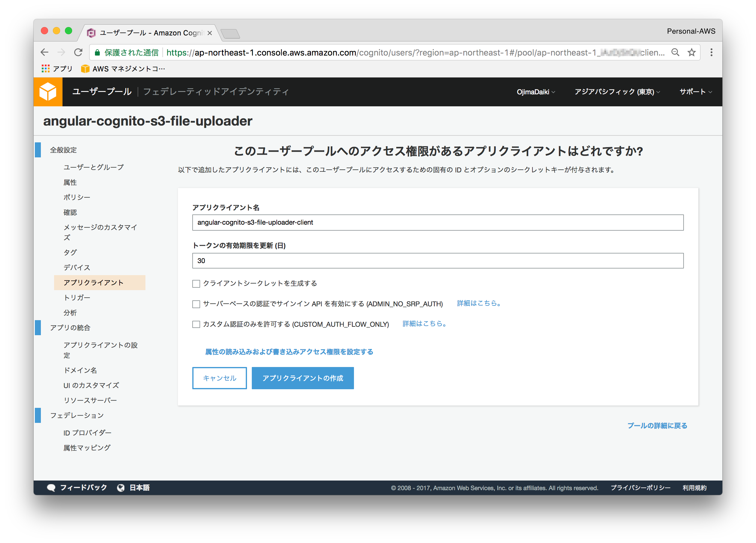The width and height of the screenshot is (756, 543).
Task: Open 詳細はこちら link for ADMIN_NO_SRP_AUTH
Action: pos(479,303)
